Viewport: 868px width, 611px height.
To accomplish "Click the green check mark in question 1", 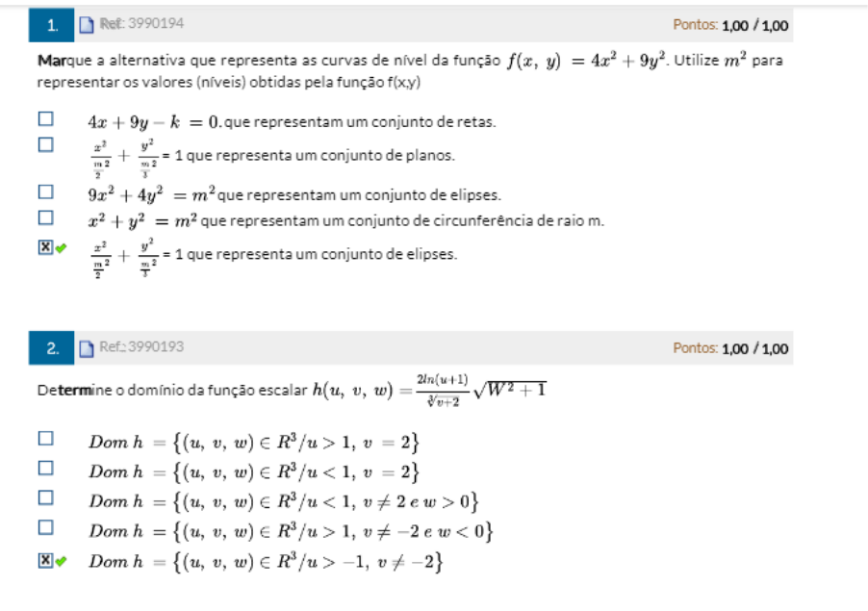I will 60,247.
